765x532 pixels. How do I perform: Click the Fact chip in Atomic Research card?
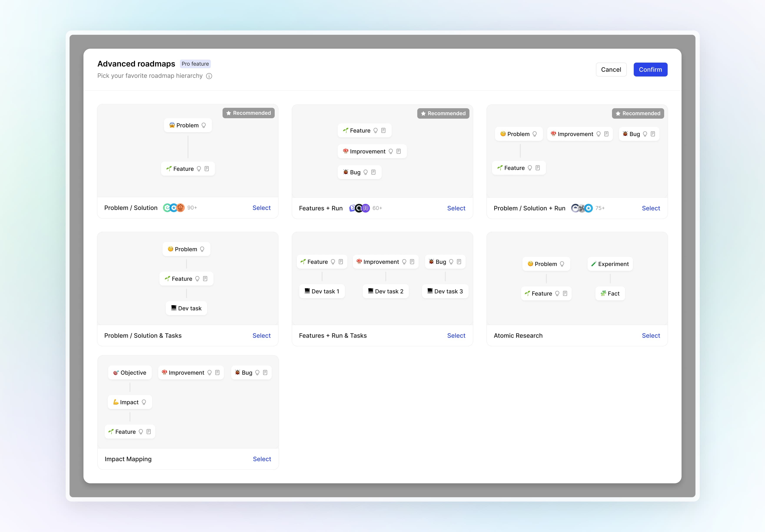[x=610, y=293]
